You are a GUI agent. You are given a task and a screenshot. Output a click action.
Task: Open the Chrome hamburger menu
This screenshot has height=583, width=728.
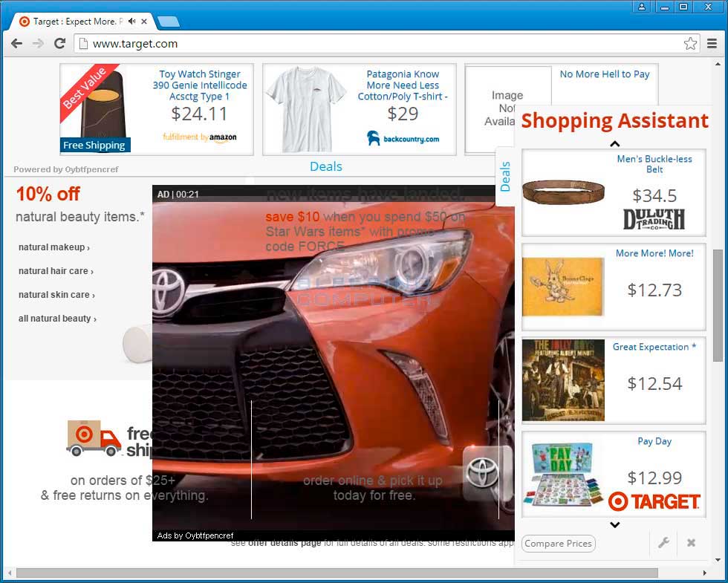pyautogui.click(x=712, y=44)
